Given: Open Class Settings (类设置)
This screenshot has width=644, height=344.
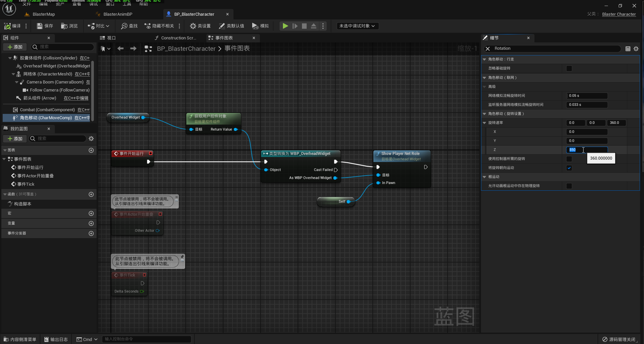Looking at the screenshot, I should coord(200,26).
